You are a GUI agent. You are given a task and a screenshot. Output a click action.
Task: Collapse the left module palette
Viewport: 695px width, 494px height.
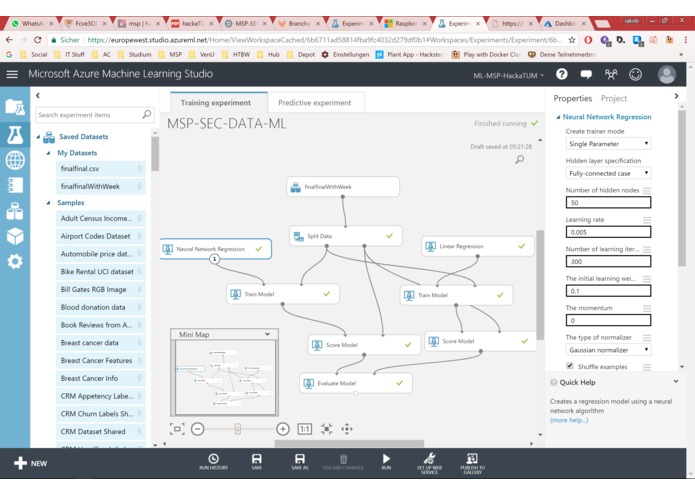coord(38,95)
